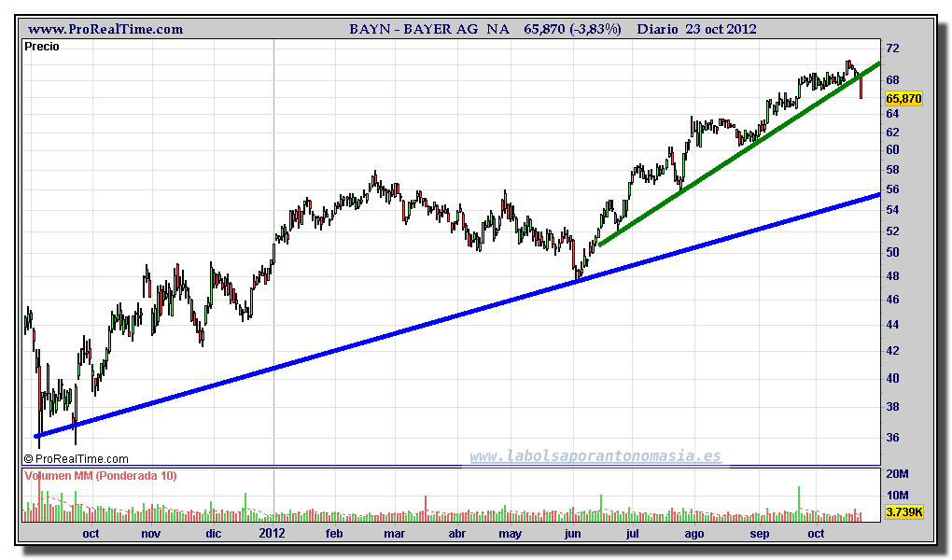
Task: Click the www.ProRealTime.com header text
Action: pyautogui.click(x=105, y=29)
